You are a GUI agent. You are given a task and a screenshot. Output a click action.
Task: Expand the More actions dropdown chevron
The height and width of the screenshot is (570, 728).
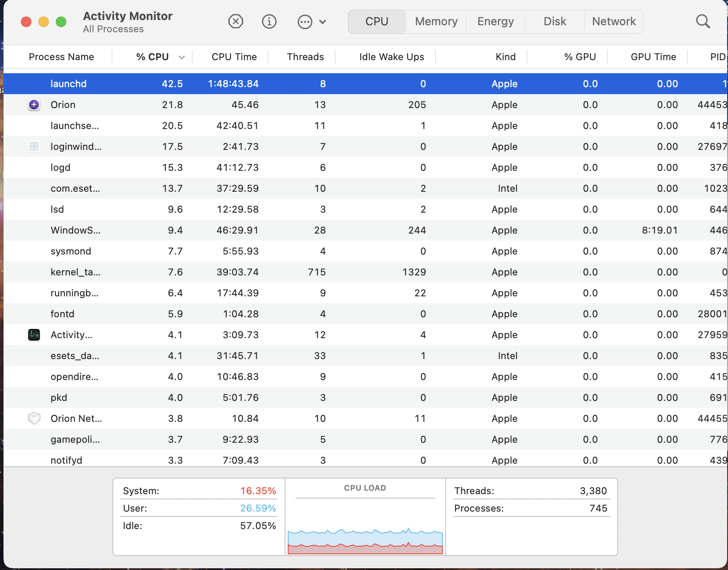323,22
